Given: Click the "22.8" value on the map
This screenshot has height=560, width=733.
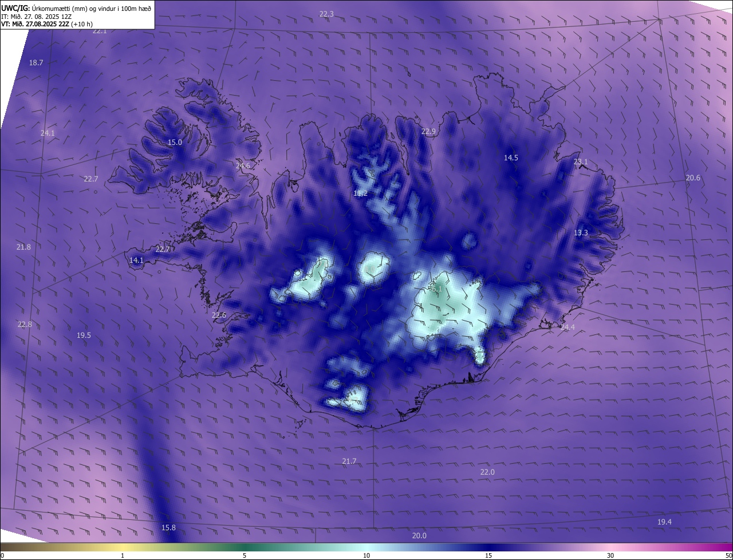Looking at the screenshot, I should [x=25, y=324].
